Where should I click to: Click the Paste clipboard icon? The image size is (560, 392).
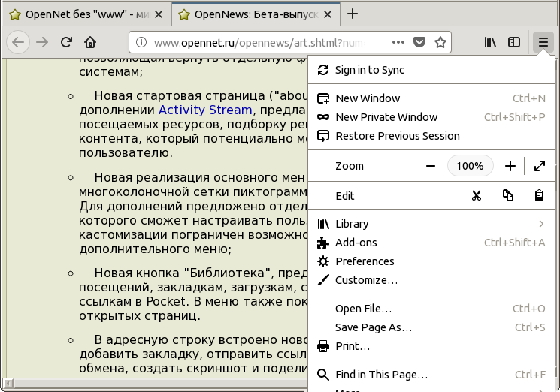click(x=539, y=195)
